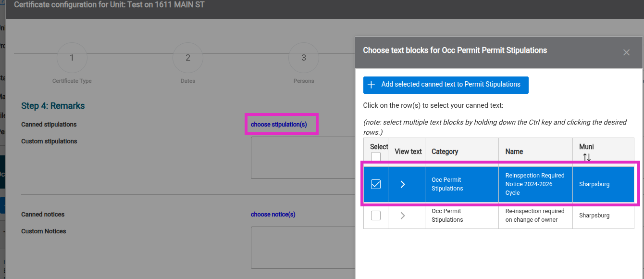644x279 pixels.
Task: Select the Reinspection Required Notice 2024-2026 Cycle name cell
Action: click(535, 184)
